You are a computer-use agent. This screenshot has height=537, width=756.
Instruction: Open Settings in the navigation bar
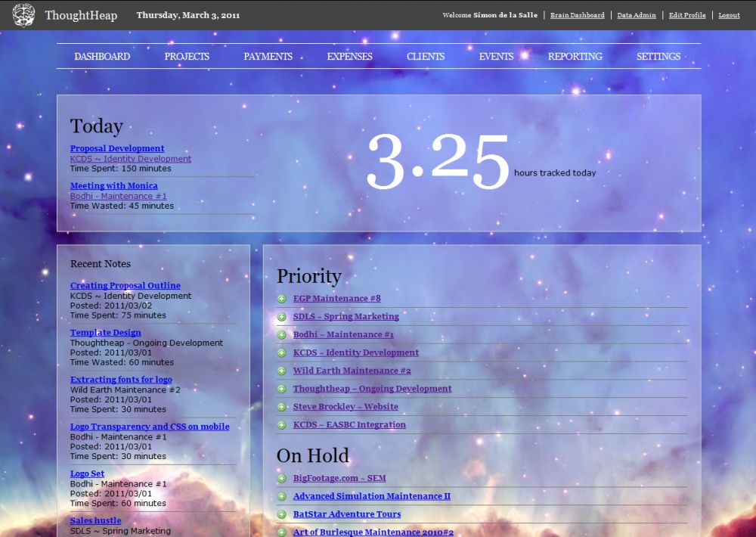click(658, 57)
